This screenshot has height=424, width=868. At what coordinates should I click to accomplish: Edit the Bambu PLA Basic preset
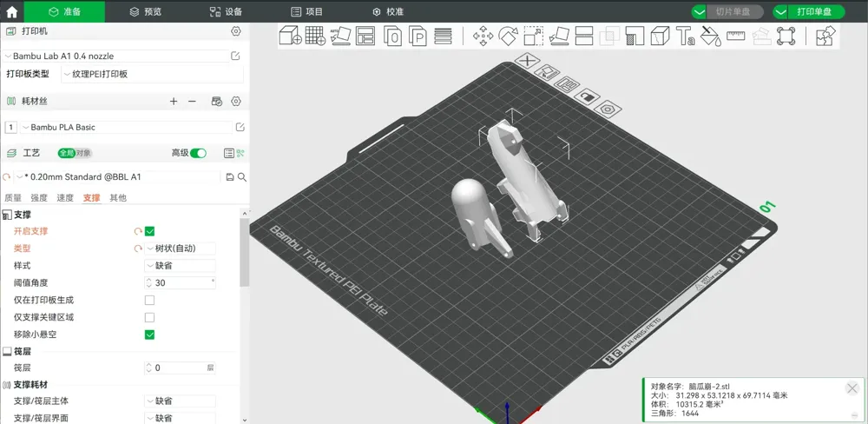(x=240, y=127)
